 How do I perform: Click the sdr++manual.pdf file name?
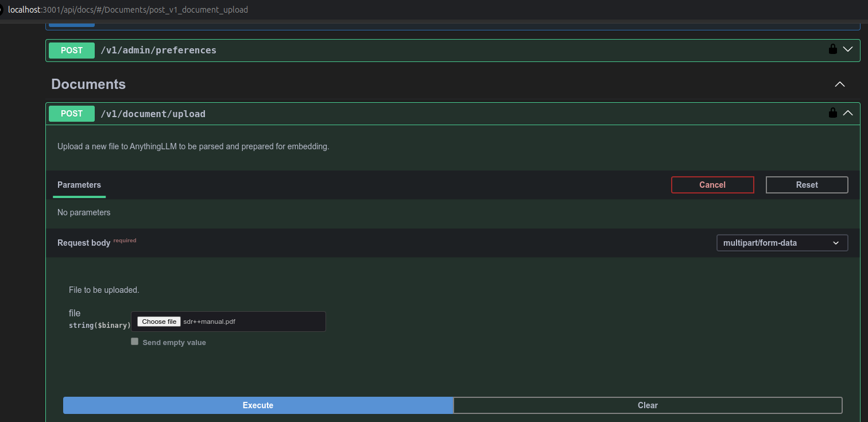click(209, 322)
